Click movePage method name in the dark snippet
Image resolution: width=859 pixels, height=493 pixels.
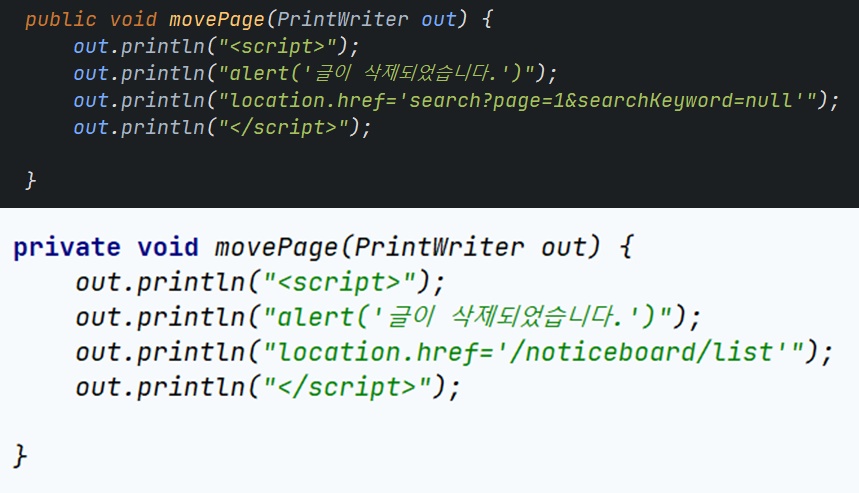217,20
